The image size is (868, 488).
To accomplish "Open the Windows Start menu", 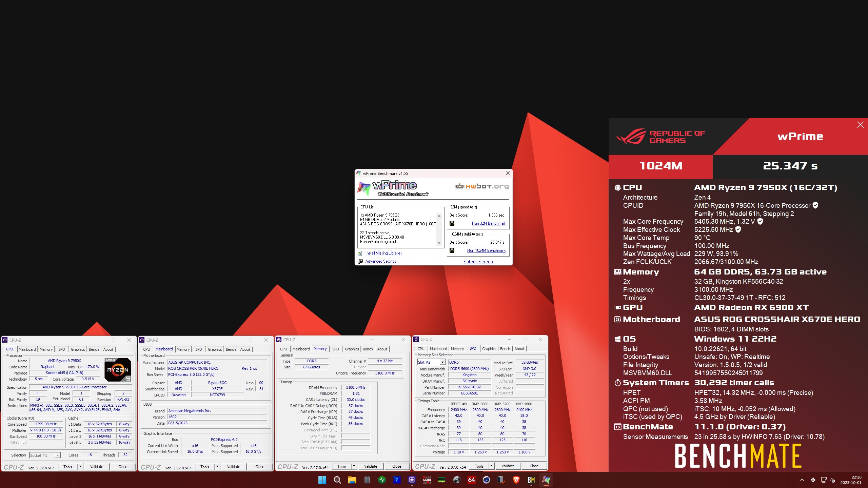I will click(x=322, y=480).
